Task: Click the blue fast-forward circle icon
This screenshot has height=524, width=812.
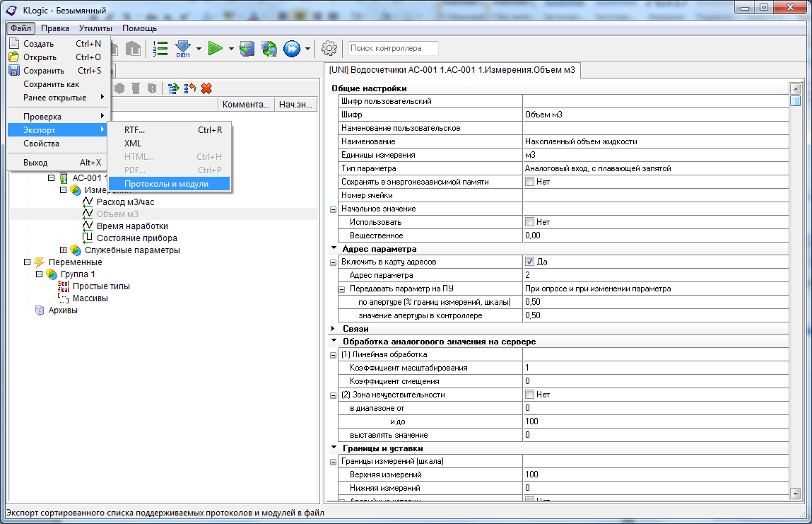Action: tap(291, 48)
